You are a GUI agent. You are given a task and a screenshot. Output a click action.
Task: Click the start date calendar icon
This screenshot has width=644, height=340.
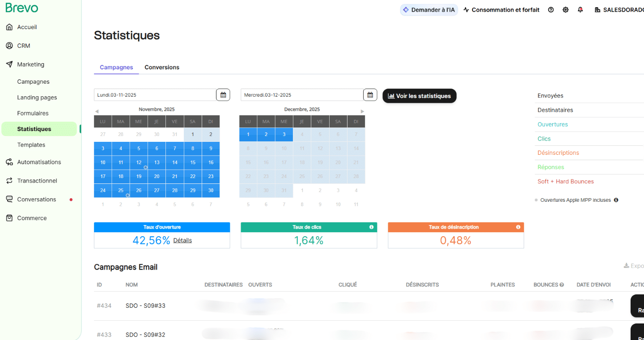223,95
